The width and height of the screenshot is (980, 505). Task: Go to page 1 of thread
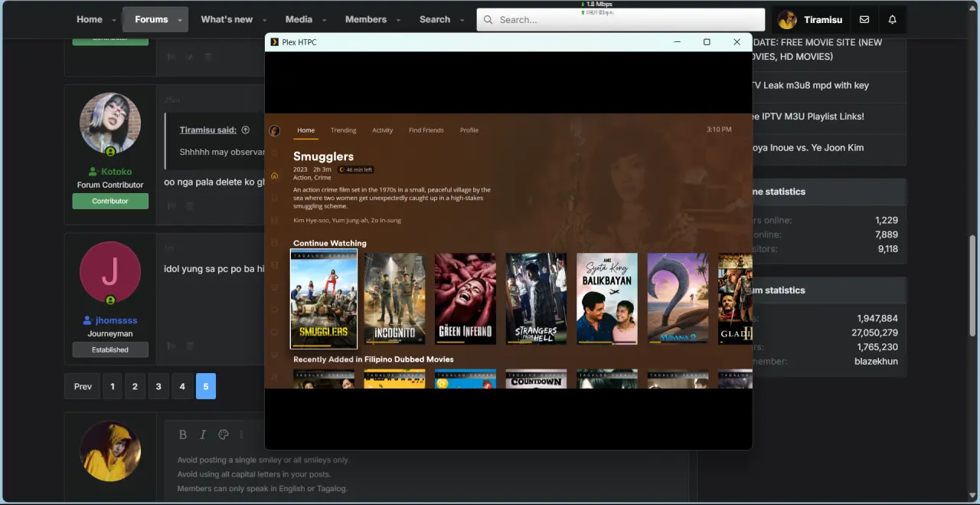112,386
